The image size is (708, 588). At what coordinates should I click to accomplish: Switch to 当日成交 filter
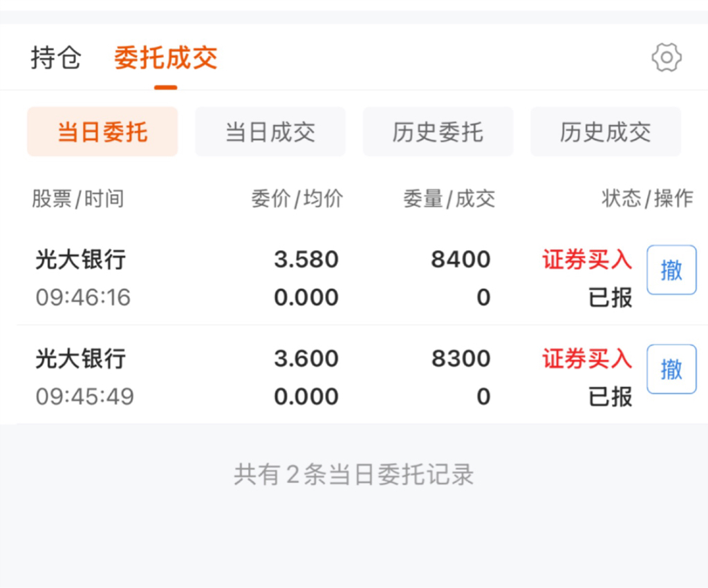(270, 131)
